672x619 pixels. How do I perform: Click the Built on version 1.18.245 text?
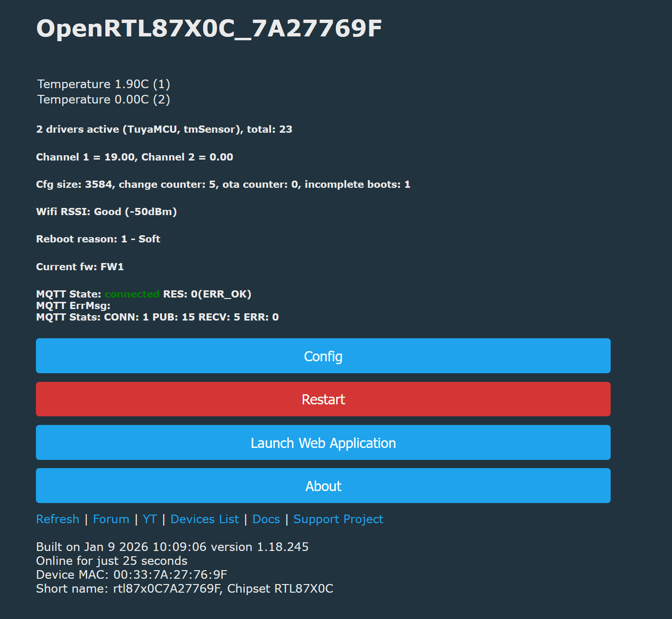(x=172, y=547)
